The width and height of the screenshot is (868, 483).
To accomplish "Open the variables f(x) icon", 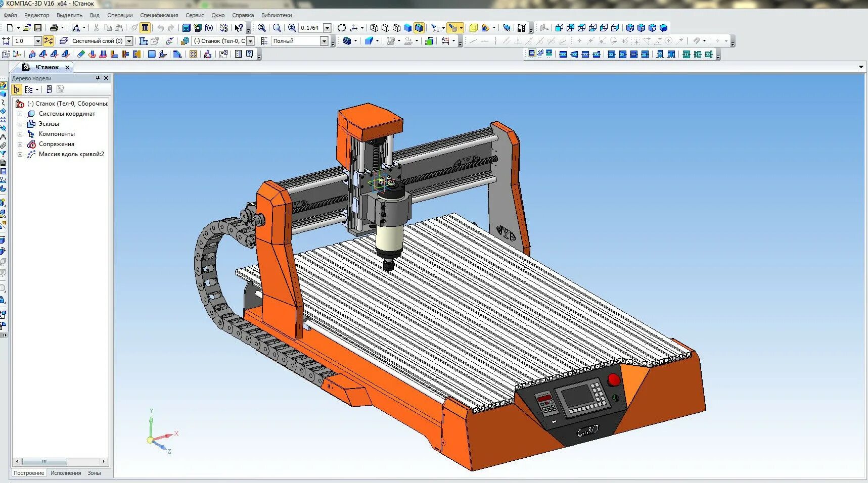I will 209,28.
